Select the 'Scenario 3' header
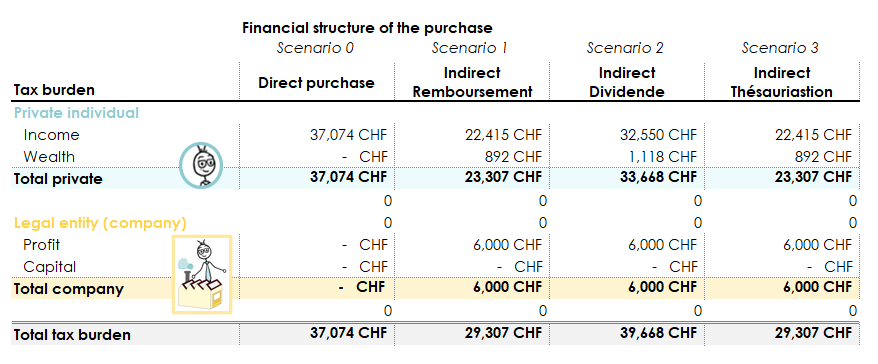 tap(781, 48)
